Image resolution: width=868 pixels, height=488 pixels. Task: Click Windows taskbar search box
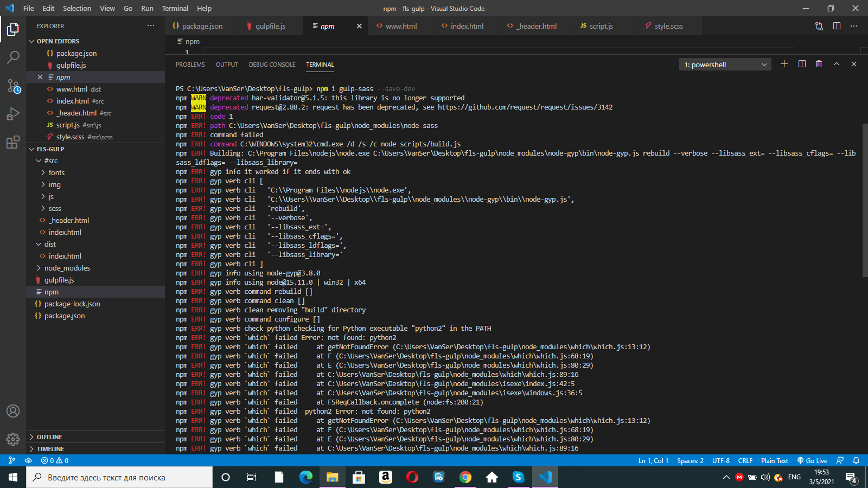[119, 477]
